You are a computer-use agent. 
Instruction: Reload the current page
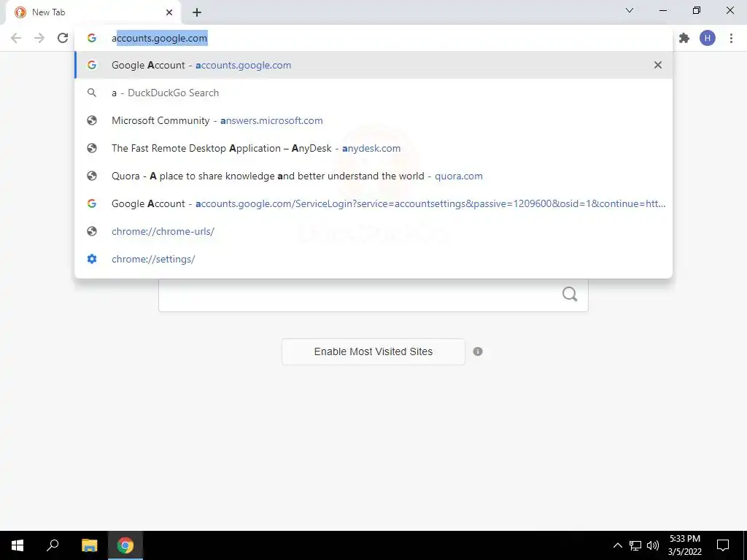(63, 38)
